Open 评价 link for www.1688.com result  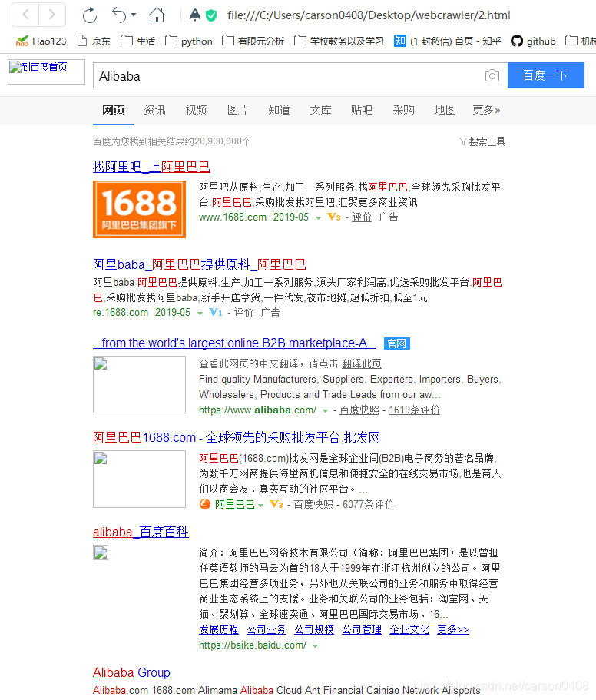[x=362, y=217]
